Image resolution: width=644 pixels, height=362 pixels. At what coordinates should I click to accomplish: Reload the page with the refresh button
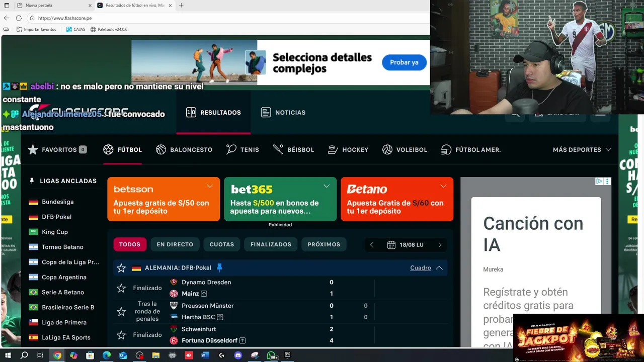(19, 18)
